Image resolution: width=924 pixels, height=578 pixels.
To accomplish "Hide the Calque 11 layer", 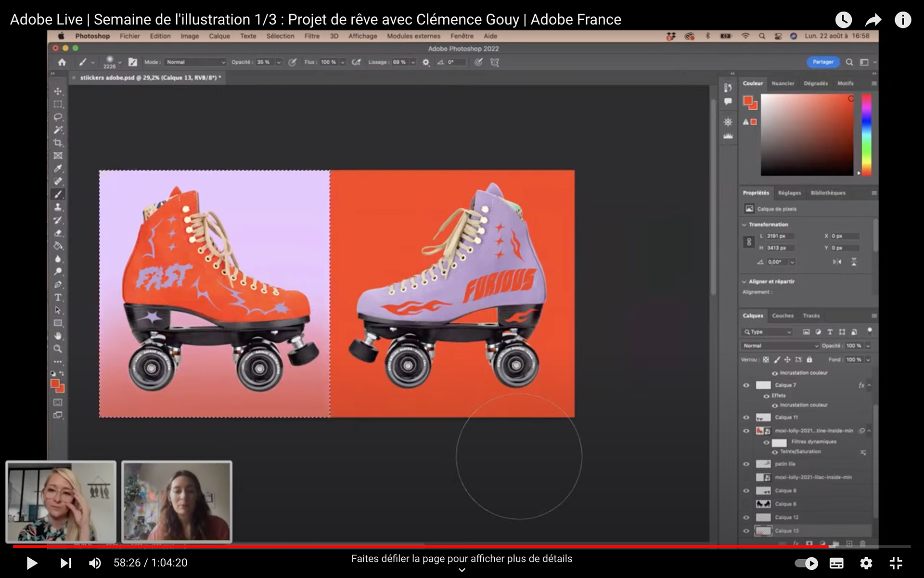I will 746,418.
